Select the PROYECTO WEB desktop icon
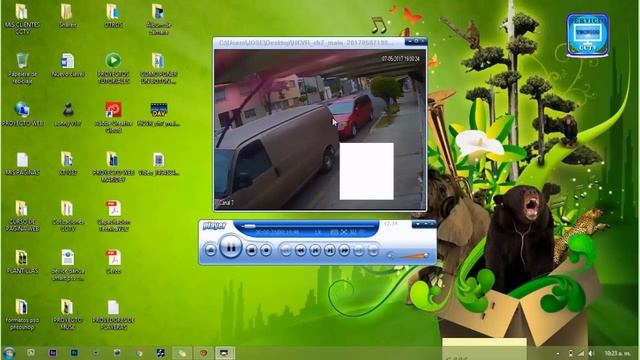The image size is (640, 360). coord(22,114)
